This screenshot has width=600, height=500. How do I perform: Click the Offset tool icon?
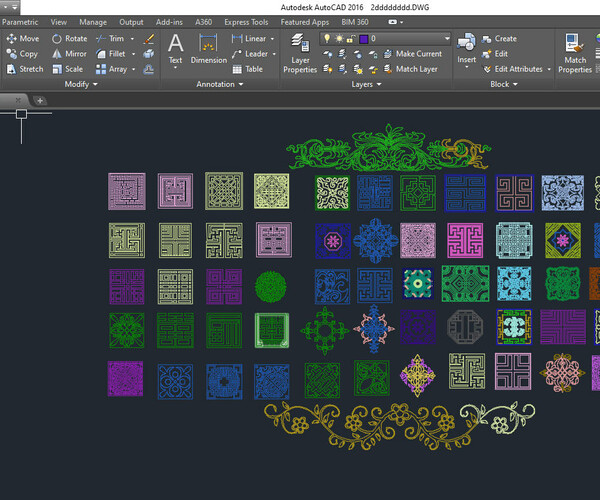click(149, 69)
